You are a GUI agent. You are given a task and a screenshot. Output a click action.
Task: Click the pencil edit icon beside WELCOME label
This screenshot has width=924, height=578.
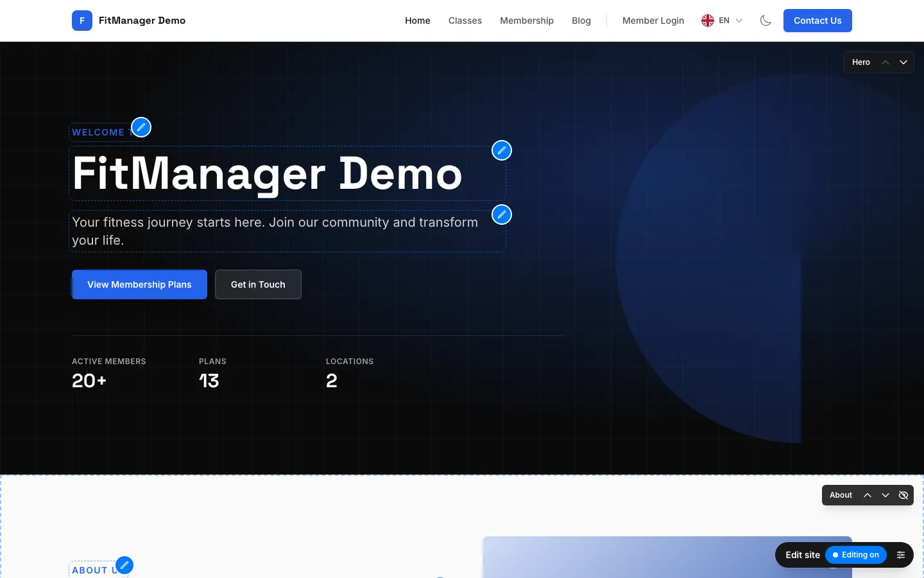click(141, 127)
